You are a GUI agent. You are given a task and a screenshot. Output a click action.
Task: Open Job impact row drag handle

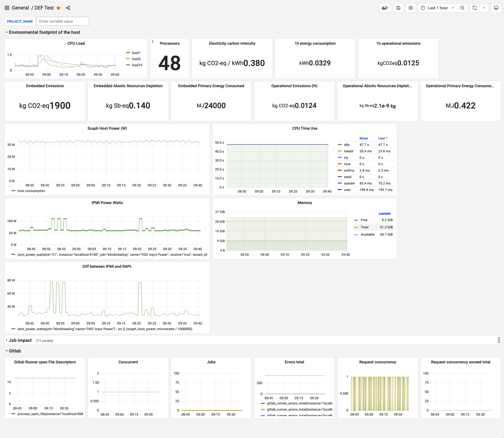tap(499, 340)
